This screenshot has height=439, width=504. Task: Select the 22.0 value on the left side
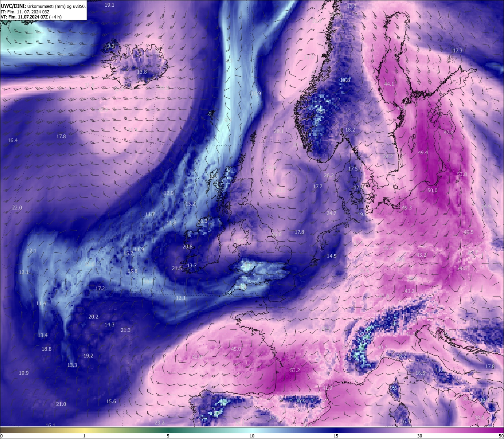17,208
